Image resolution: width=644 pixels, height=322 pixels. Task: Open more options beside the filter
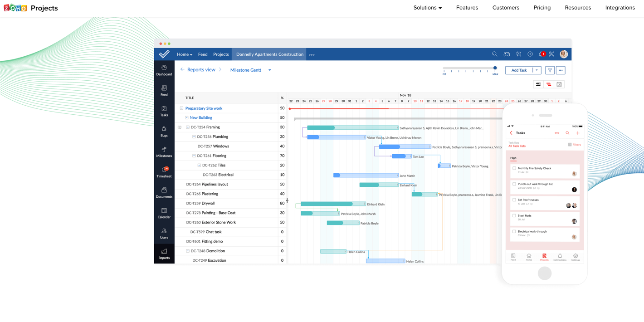tap(561, 70)
